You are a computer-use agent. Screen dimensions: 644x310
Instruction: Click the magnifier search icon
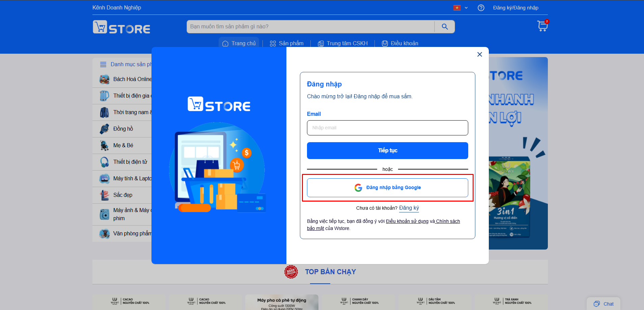(445, 27)
